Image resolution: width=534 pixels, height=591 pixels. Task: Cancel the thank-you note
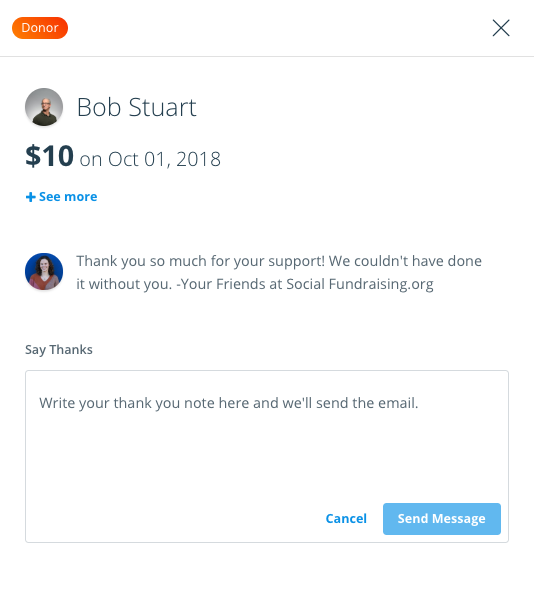pos(346,519)
